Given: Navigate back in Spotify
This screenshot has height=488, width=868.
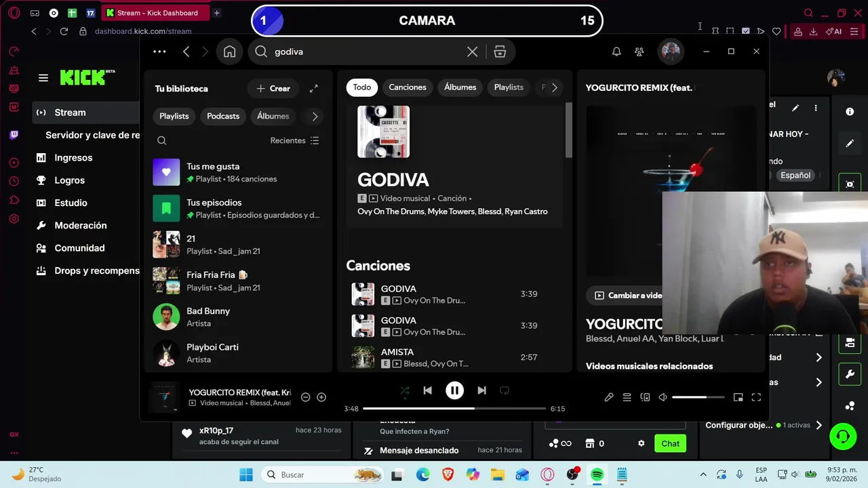Looking at the screenshot, I should 186,52.
